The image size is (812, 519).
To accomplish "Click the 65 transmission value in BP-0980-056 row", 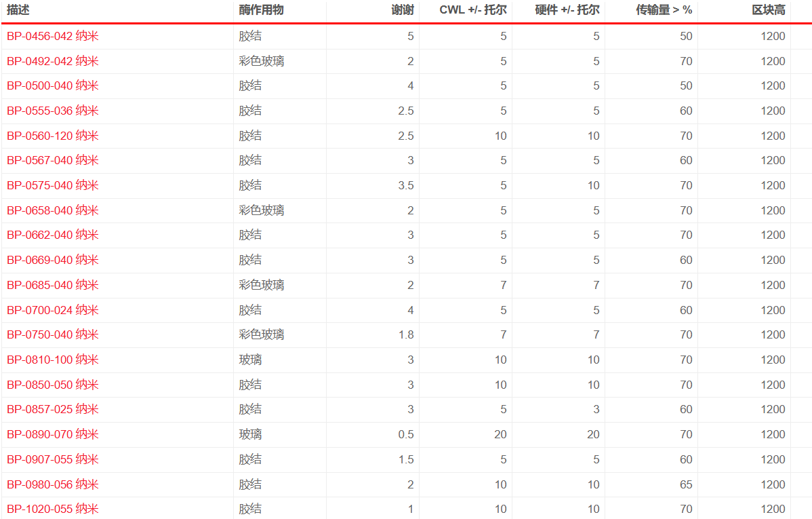I will point(686,484).
